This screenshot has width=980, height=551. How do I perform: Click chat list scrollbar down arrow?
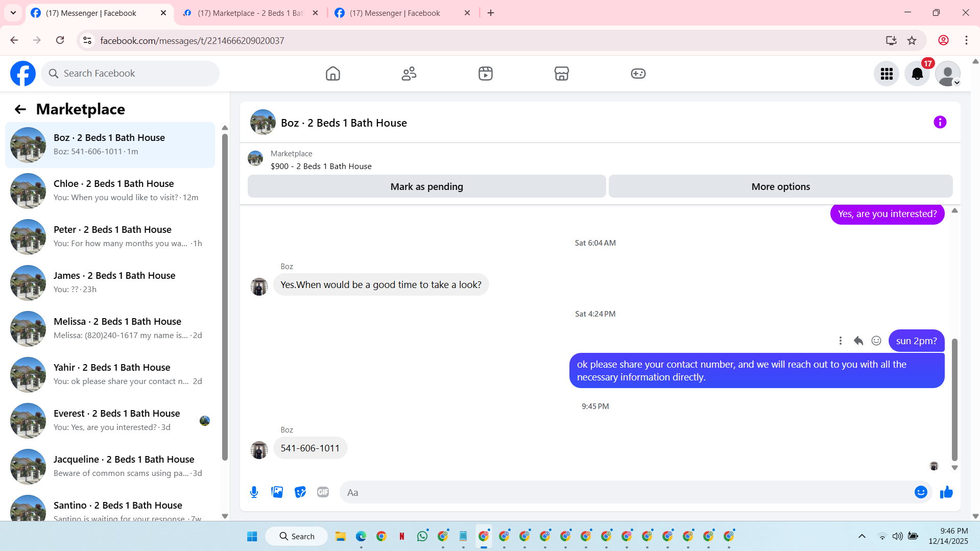pos(225,516)
